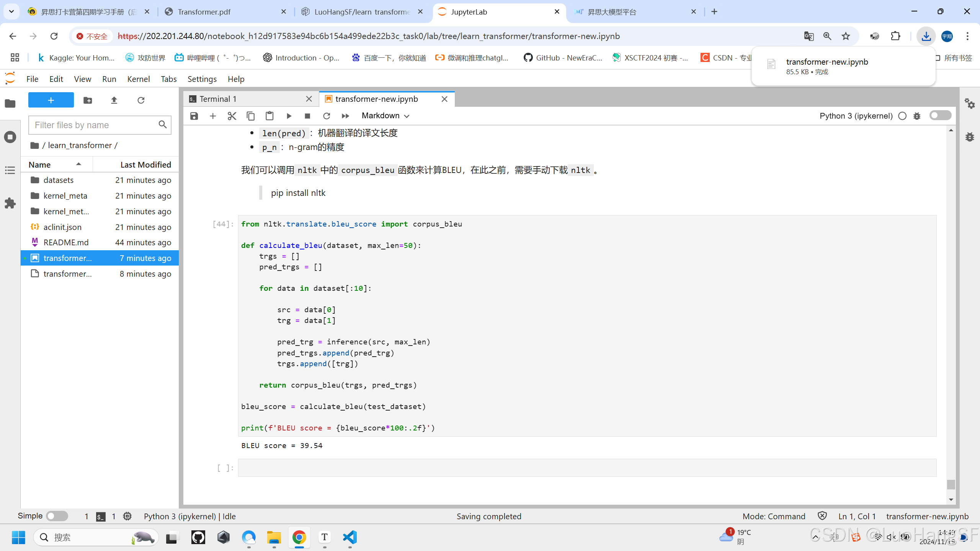Screen dimensions: 980x551
Task: Refresh the file browser list
Action: pyautogui.click(x=140, y=100)
